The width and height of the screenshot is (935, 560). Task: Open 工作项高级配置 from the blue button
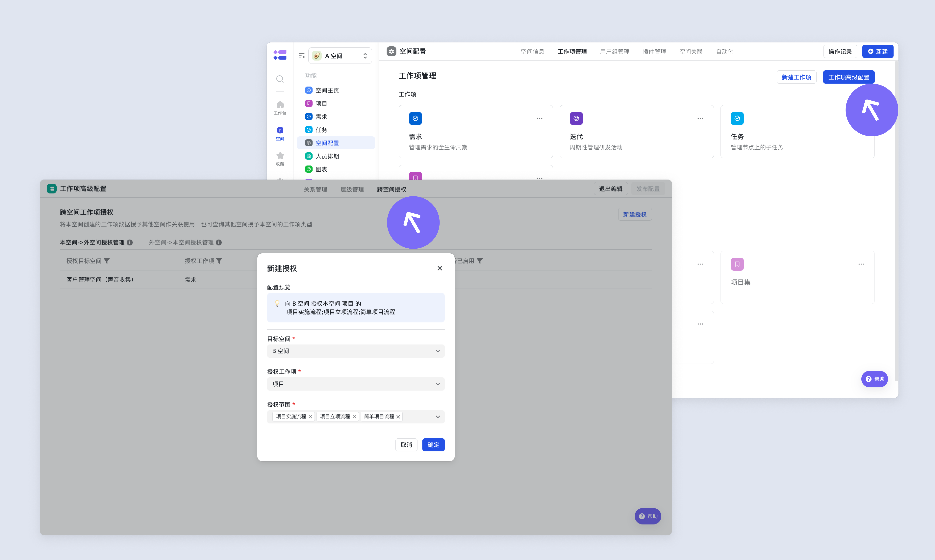click(849, 77)
